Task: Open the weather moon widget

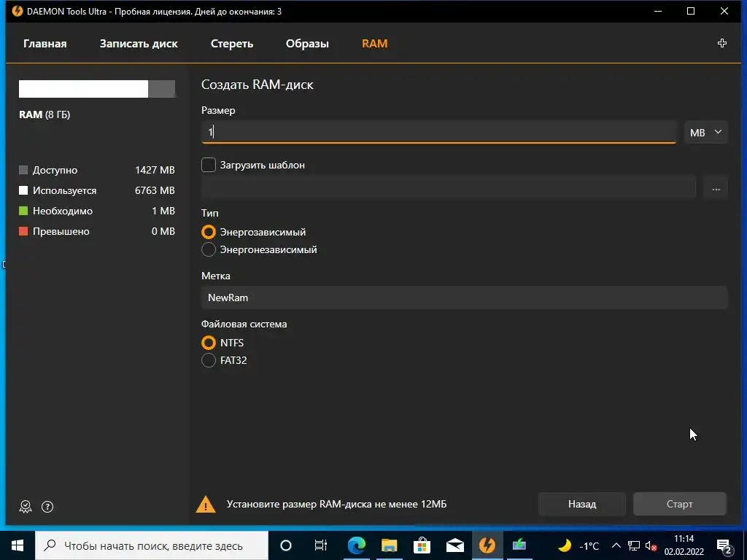Action: coord(565,545)
